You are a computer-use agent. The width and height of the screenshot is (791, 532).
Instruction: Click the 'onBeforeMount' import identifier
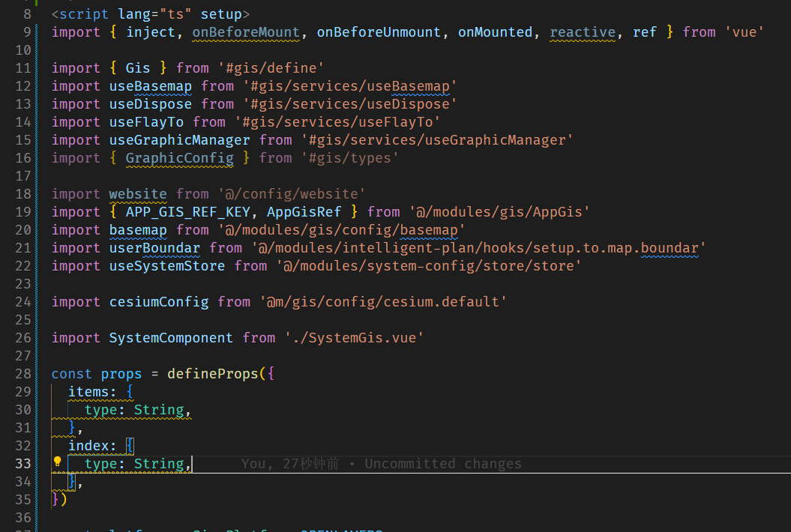pos(246,32)
